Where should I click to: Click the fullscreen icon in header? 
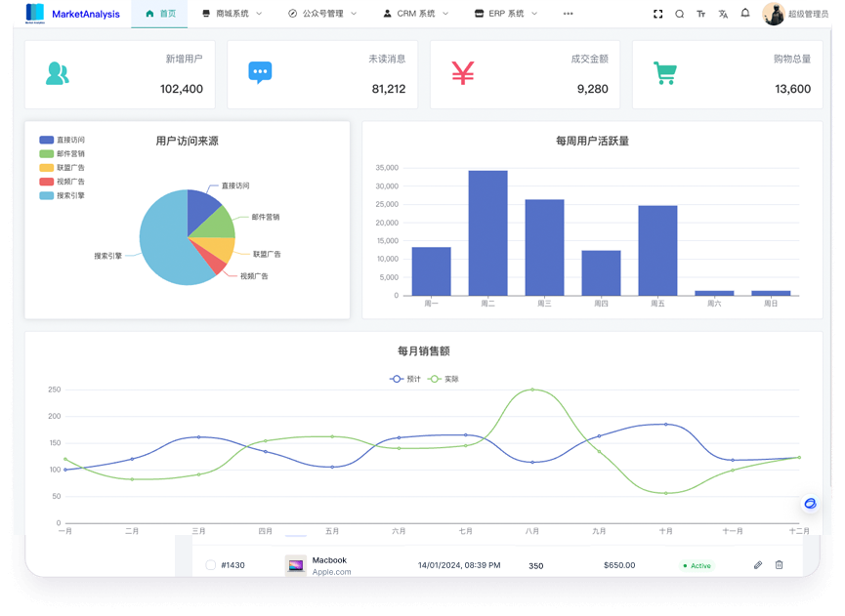[657, 14]
